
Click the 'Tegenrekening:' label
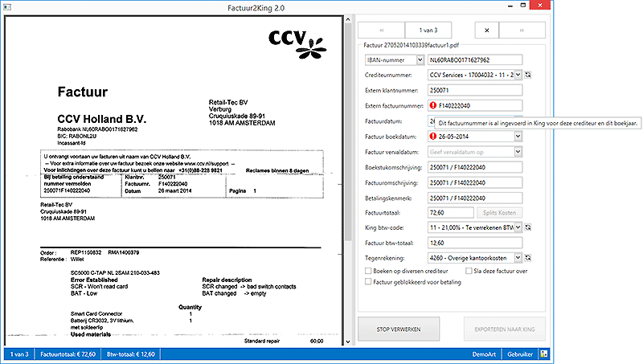(385, 258)
